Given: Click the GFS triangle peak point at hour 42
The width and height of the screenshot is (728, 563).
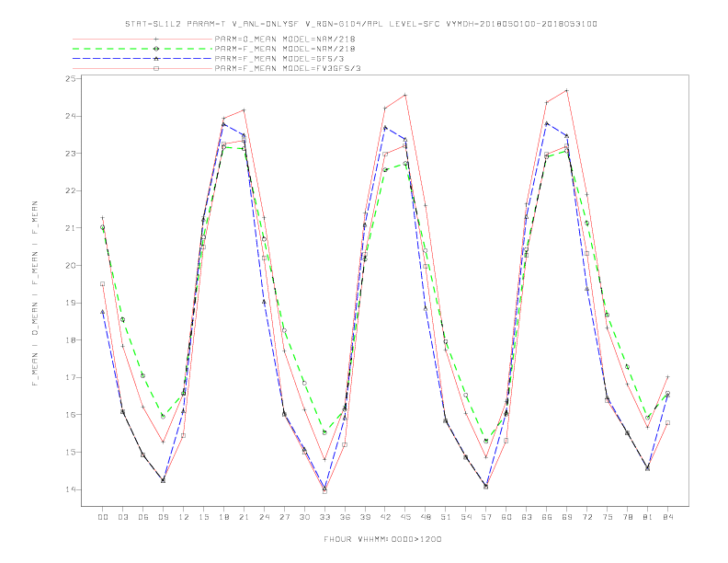Looking at the screenshot, I should (385, 127).
